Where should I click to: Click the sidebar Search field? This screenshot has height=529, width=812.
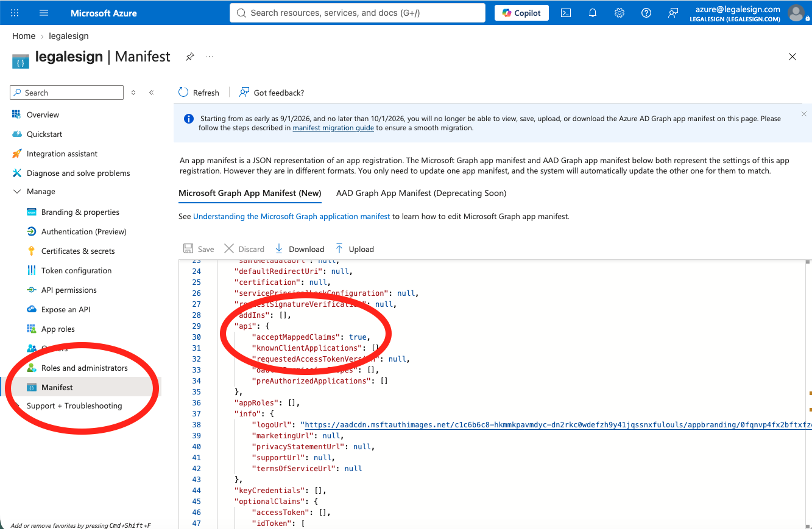click(67, 93)
